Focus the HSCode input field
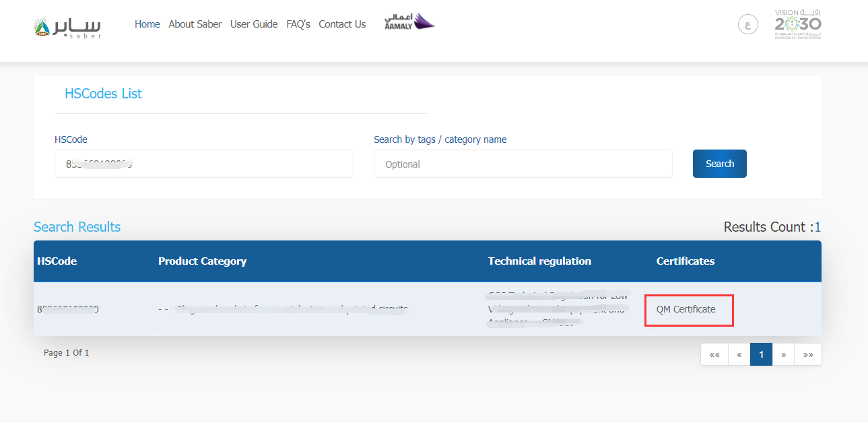The width and height of the screenshot is (868, 423). point(204,164)
